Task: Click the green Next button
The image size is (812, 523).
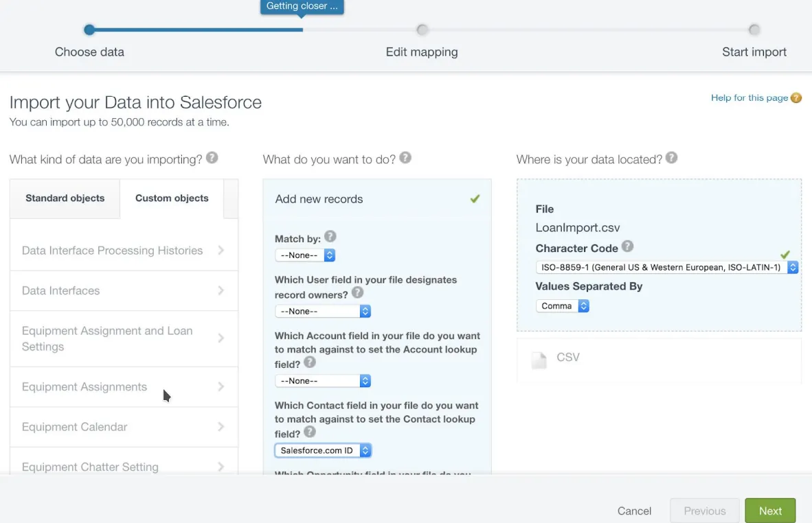Action: [770, 511]
